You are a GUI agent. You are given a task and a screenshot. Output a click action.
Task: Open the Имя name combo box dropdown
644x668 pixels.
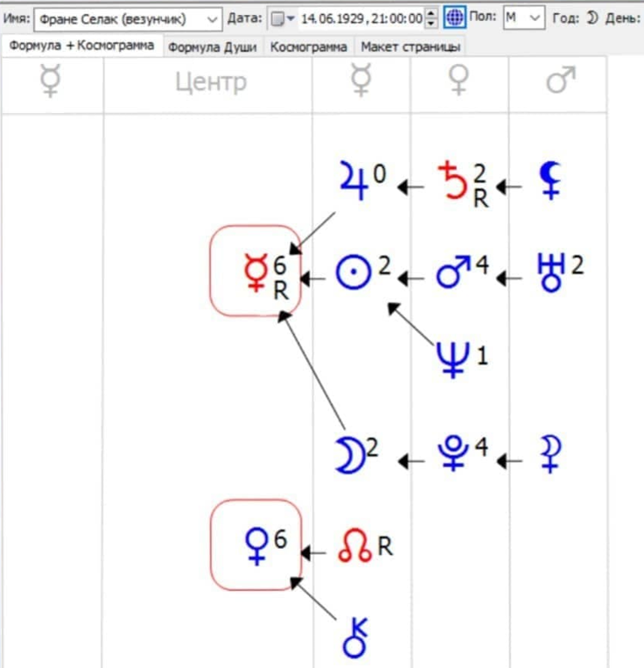(212, 19)
